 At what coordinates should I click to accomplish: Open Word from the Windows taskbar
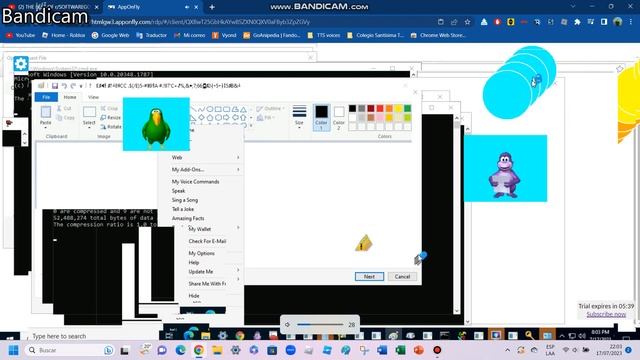click(x=382, y=350)
